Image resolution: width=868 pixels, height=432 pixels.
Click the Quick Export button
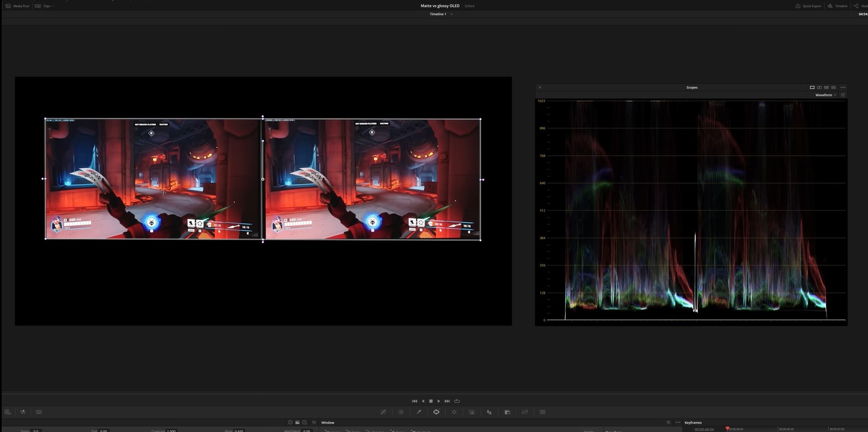coord(808,6)
